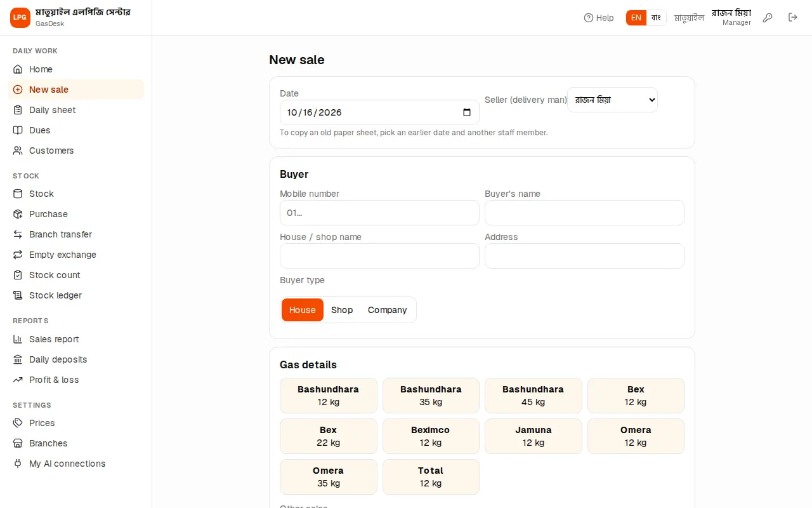Viewport: 812px width, 508px height.
Task: Click the logout icon in header
Action: click(x=793, y=18)
